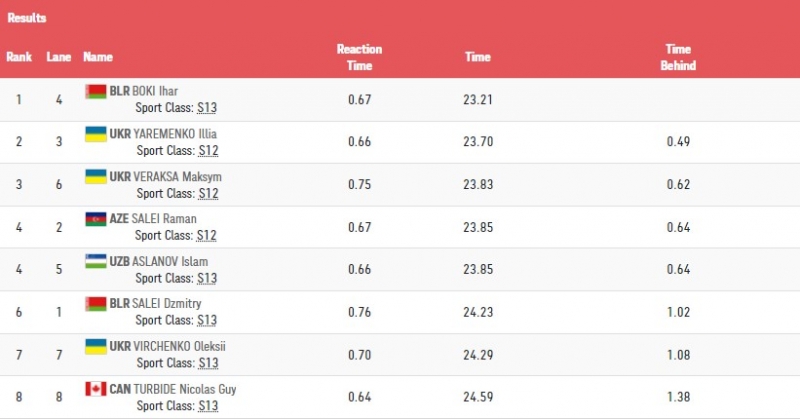This screenshot has width=800, height=419.
Task: Click the Time Behind column header
Action: [x=679, y=57]
